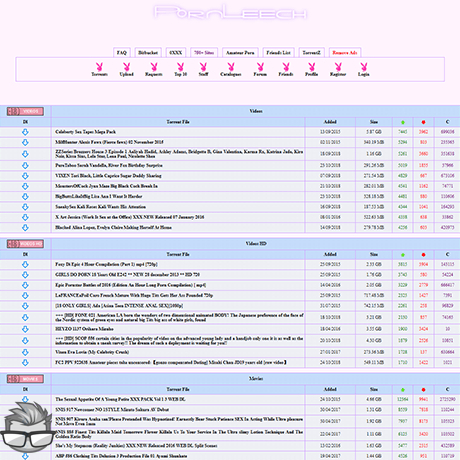Select the size cell 3.55 GB

374,329
